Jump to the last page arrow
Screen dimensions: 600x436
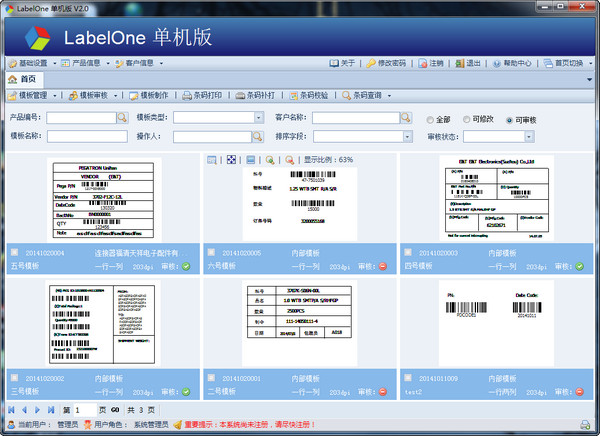point(50,410)
